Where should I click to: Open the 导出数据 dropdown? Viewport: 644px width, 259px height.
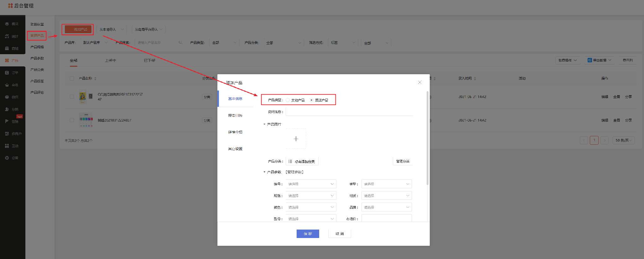click(599, 60)
